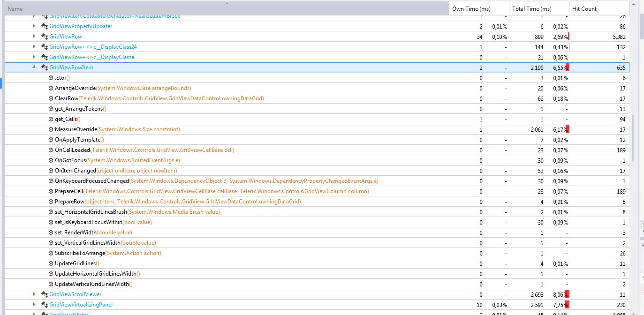
Task: Expand the GridViewRow node
Action: pos(34,37)
